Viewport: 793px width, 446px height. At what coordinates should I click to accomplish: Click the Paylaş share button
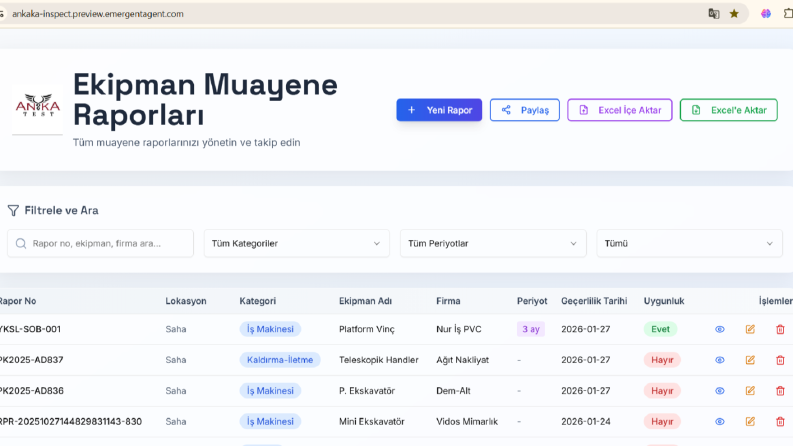(x=524, y=110)
